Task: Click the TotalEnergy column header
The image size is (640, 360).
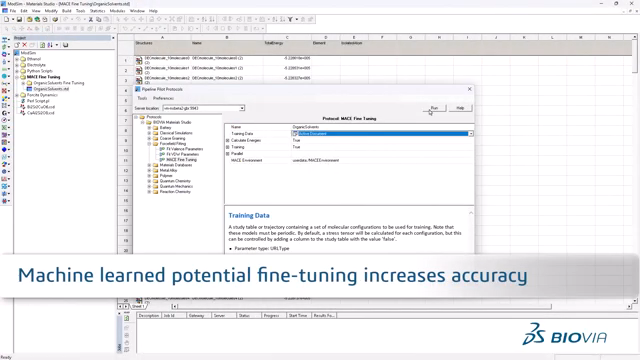Action: (273, 43)
